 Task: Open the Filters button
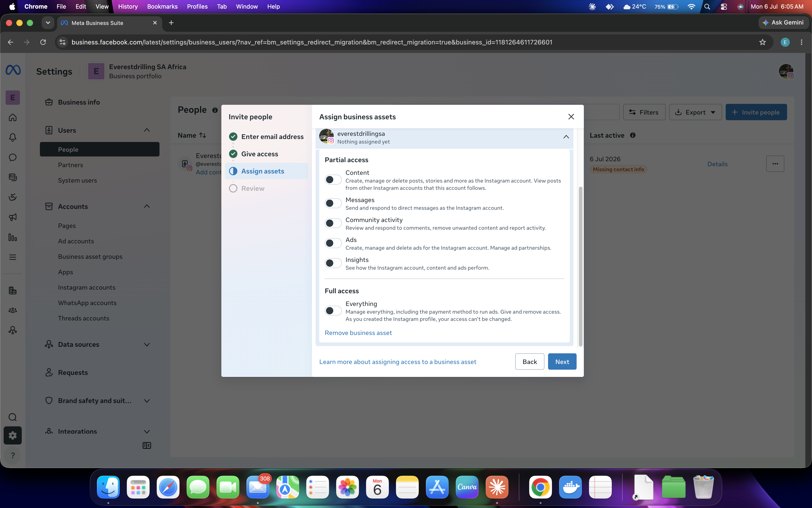[644, 112]
